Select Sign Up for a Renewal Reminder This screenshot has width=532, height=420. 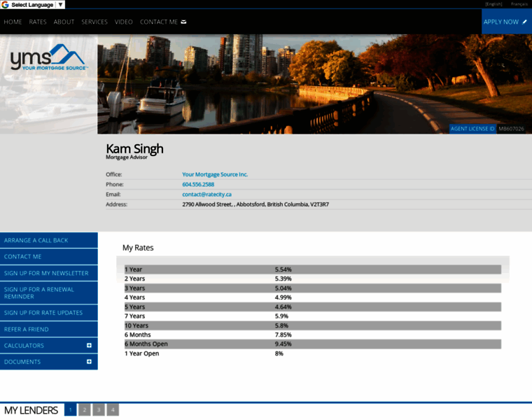coord(39,293)
